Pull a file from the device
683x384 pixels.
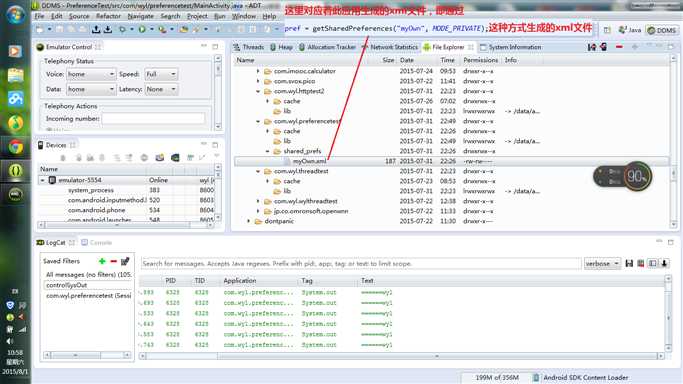point(592,47)
